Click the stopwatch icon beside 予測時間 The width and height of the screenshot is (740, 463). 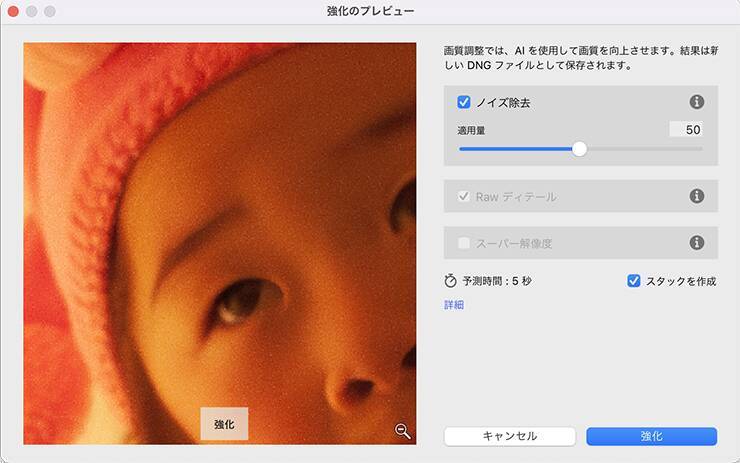click(451, 281)
